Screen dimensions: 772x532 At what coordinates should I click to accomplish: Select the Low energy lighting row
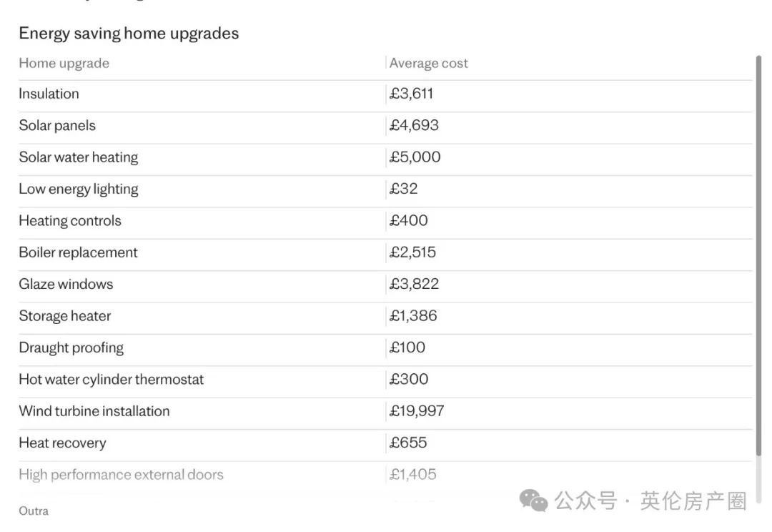pyautogui.click(x=385, y=189)
